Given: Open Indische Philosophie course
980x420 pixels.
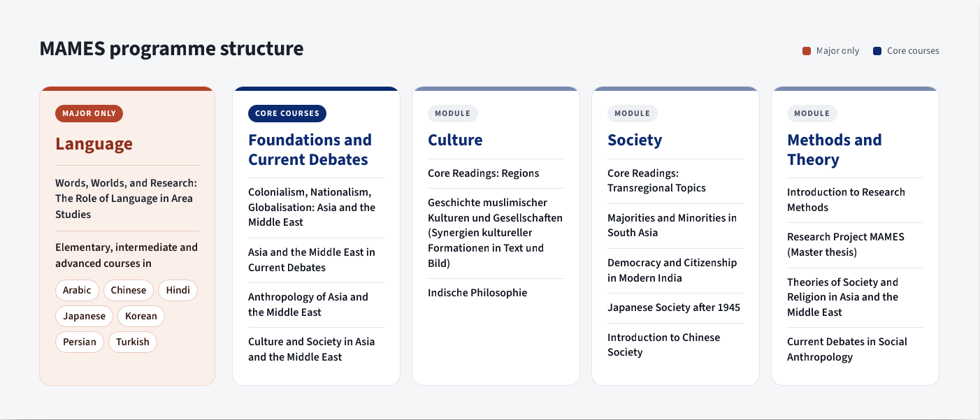Looking at the screenshot, I should (477, 293).
